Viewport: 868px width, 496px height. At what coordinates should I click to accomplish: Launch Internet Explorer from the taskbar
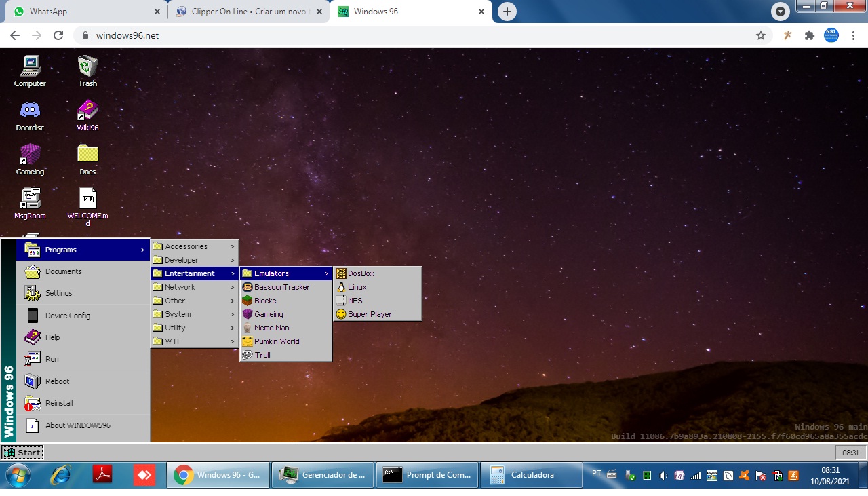pyautogui.click(x=60, y=475)
